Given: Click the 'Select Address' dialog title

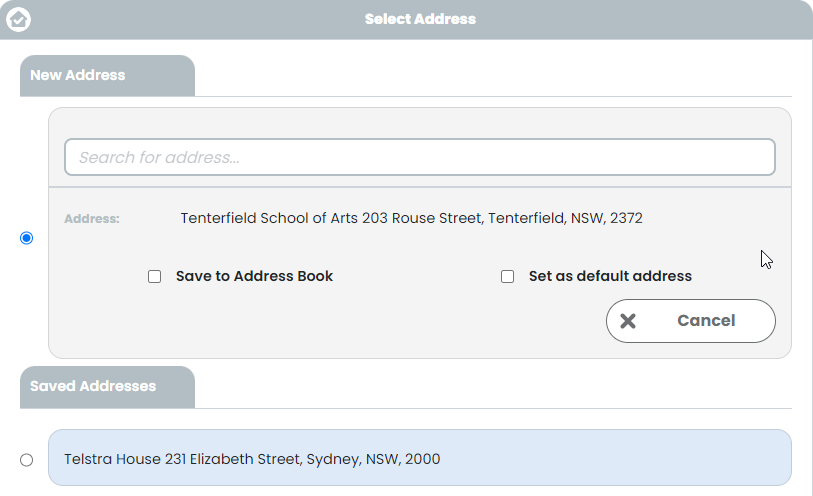Looking at the screenshot, I should (420, 19).
